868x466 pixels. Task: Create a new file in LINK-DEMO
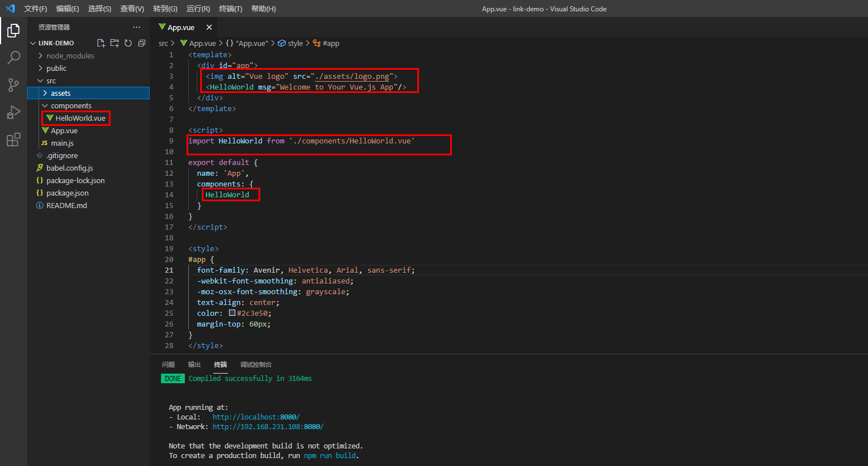pyautogui.click(x=101, y=43)
